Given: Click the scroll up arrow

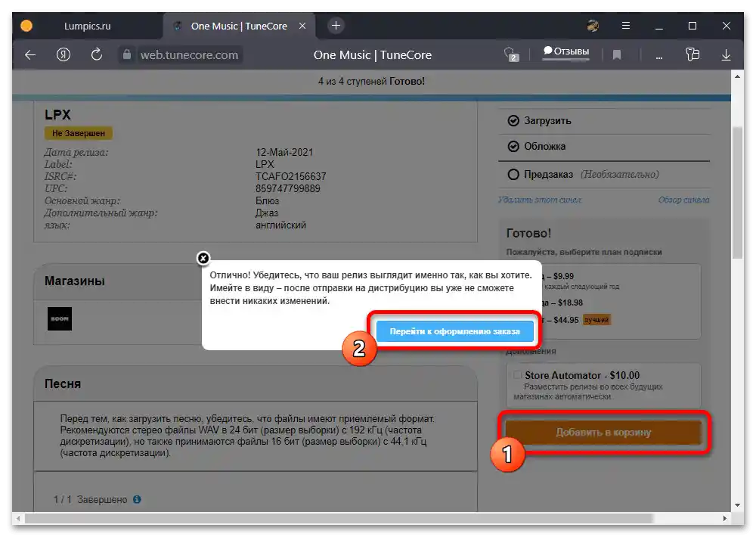Looking at the screenshot, I should coord(737,76).
